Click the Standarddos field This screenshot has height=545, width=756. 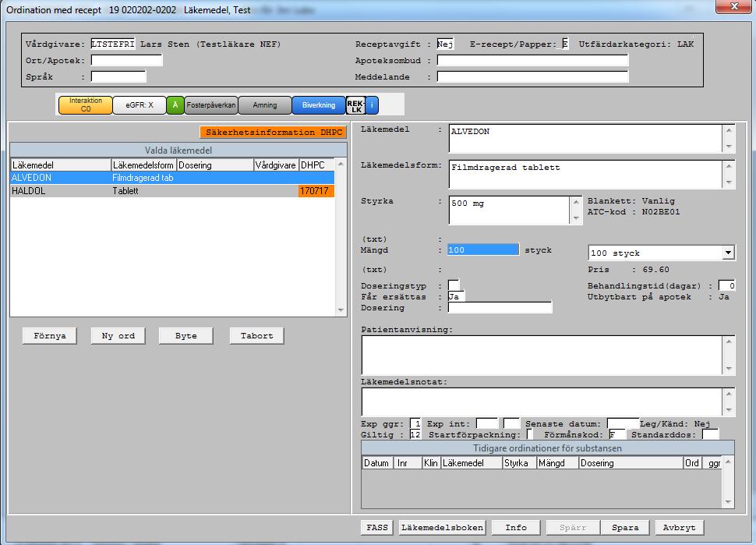[710, 434]
